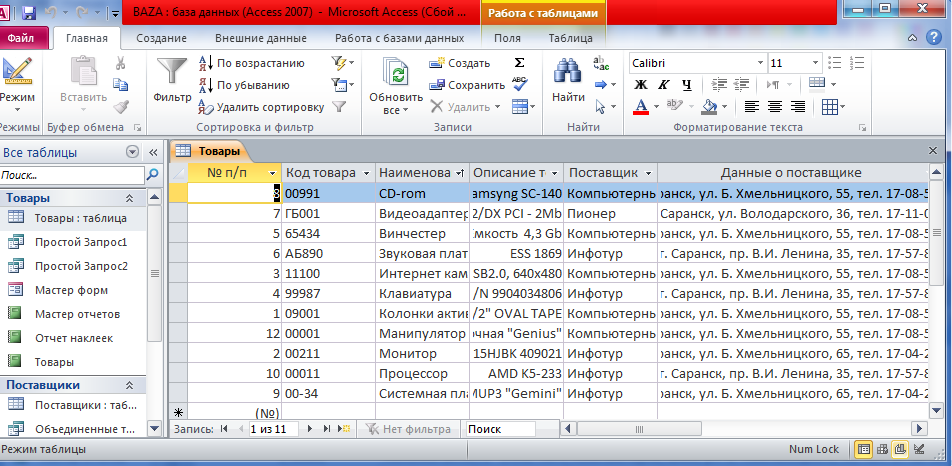This screenshot has width=952, height=466.
Task: Click the Access Help question icon
Action: tap(933, 38)
